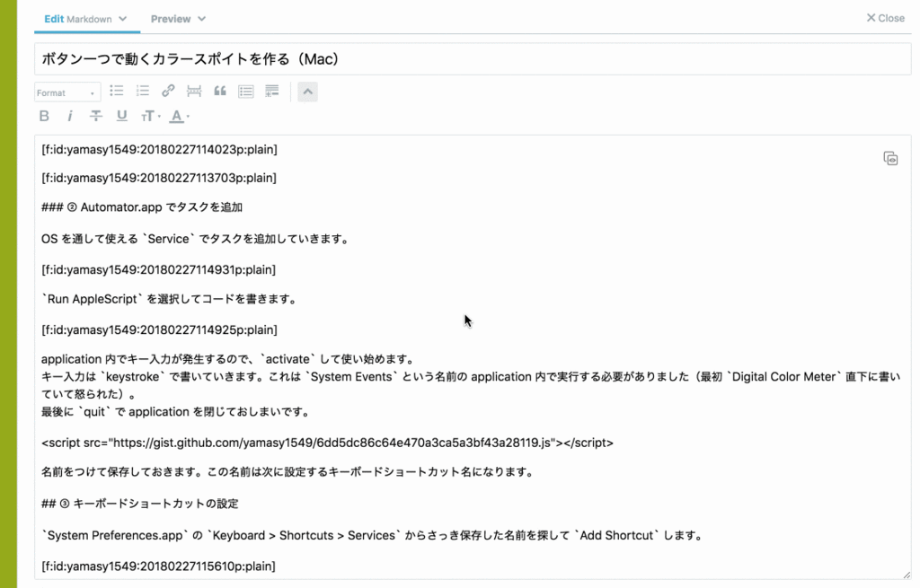Insert an unordered list
Image resolution: width=920 pixels, height=588 pixels.
click(x=116, y=90)
